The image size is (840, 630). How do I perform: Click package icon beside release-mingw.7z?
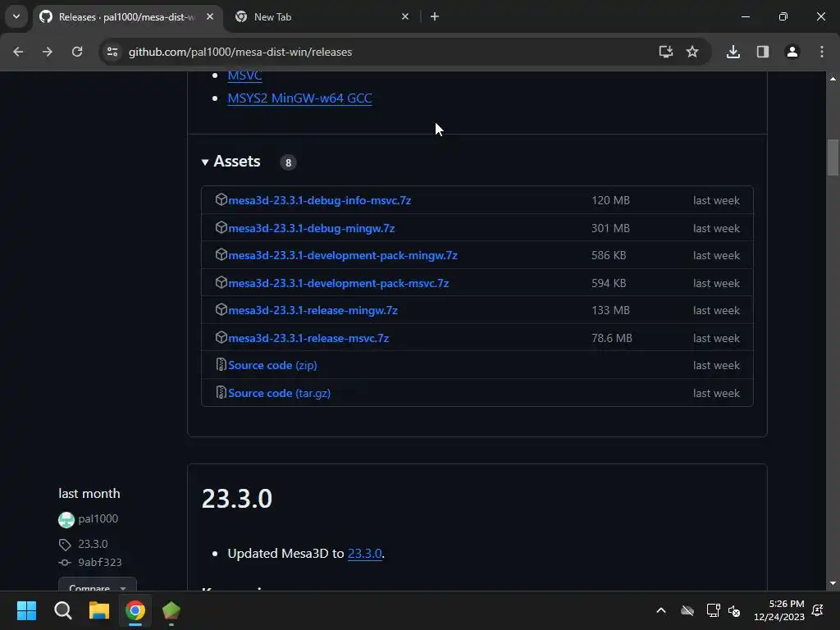click(221, 309)
